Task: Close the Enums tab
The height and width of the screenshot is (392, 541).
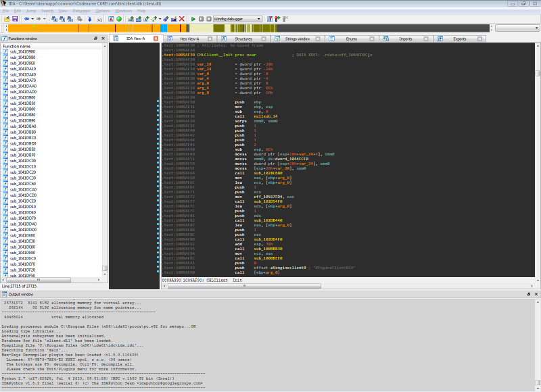Action: (371, 39)
